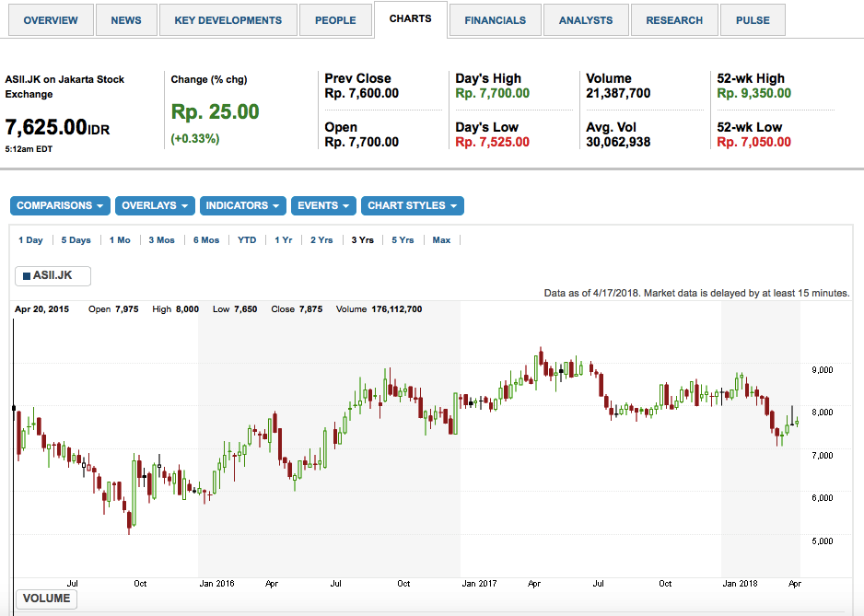The height and width of the screenshot is (616, 864).
Task: Open the Pulse tab
Action: pos(753,20)
